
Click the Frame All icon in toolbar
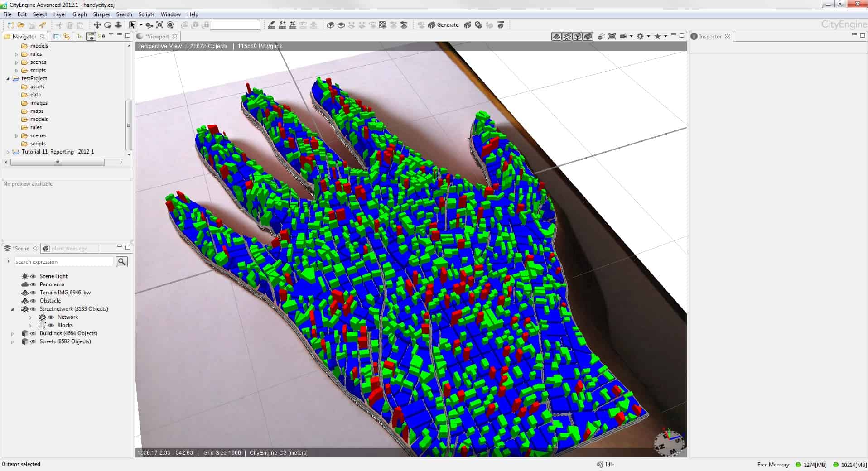point(159,25)
